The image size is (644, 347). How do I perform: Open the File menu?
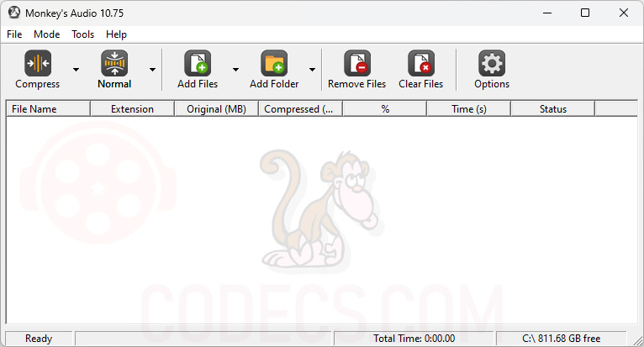[14, 34]
